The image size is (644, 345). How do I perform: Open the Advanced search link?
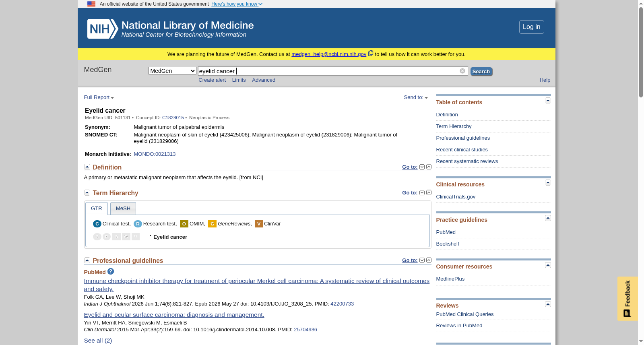pyautogui.click(x=264, y=80)
